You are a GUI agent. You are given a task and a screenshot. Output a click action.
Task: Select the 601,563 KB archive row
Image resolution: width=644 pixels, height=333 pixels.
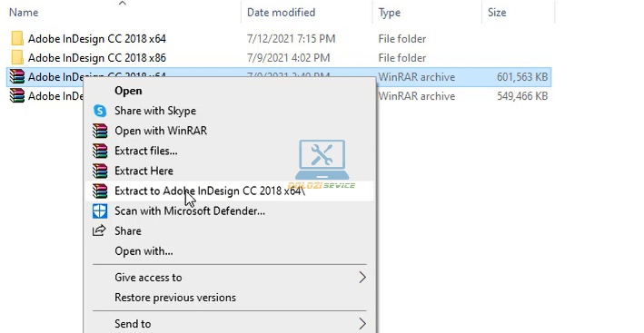[279, 77]
